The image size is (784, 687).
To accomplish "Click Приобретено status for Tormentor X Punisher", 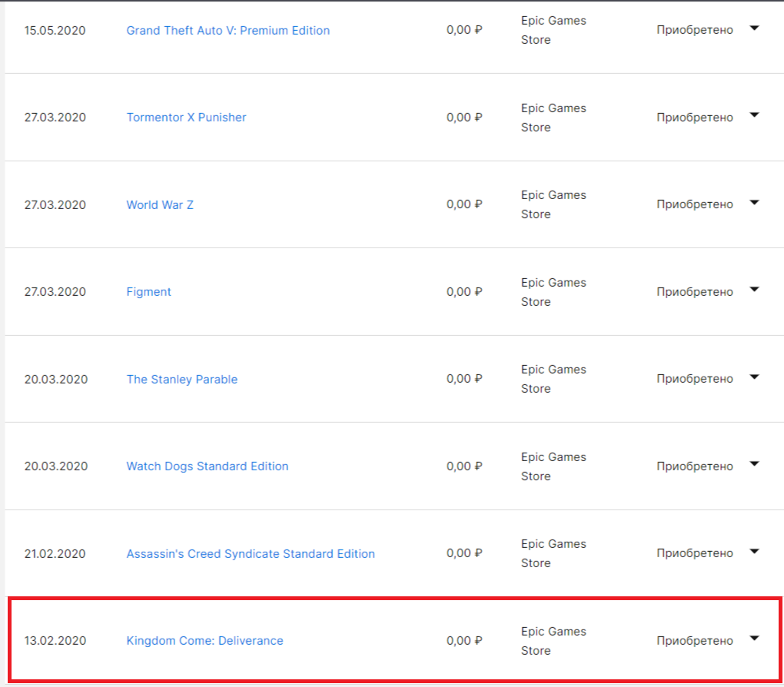I will [695, 118].
